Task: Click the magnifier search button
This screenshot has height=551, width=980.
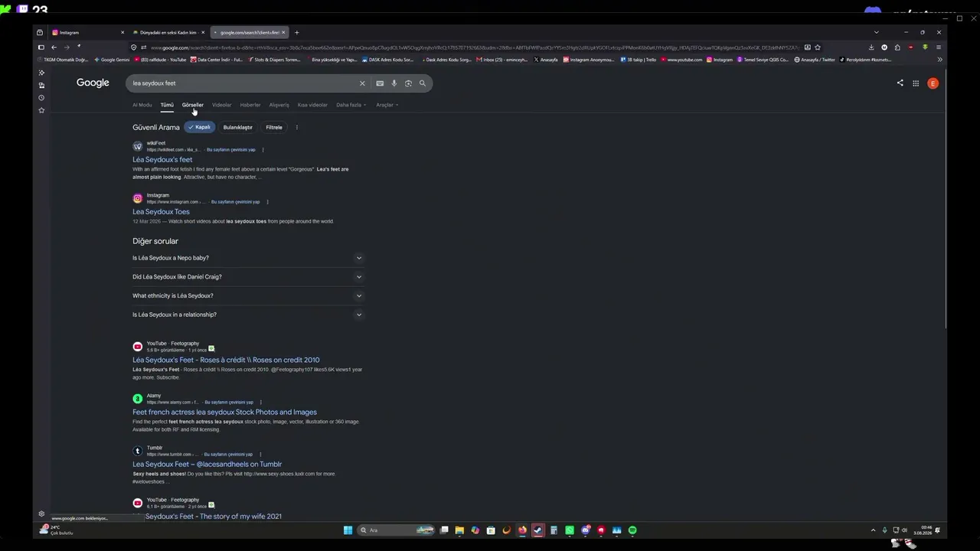Action: [422, 83]
